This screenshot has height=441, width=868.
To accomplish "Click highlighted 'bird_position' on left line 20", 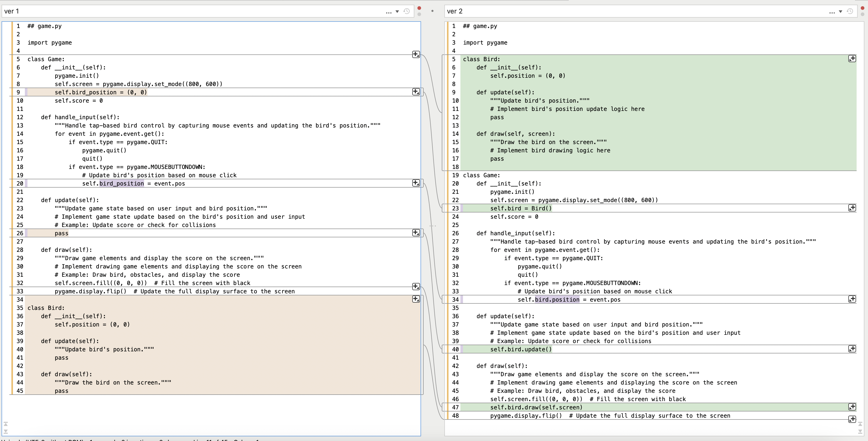I will click(122, 183).
